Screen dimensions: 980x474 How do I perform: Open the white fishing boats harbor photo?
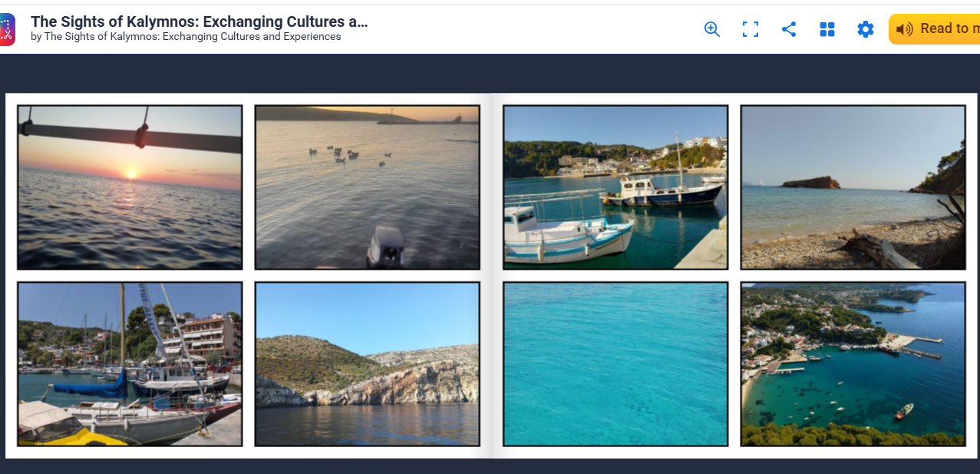(615, 187)
